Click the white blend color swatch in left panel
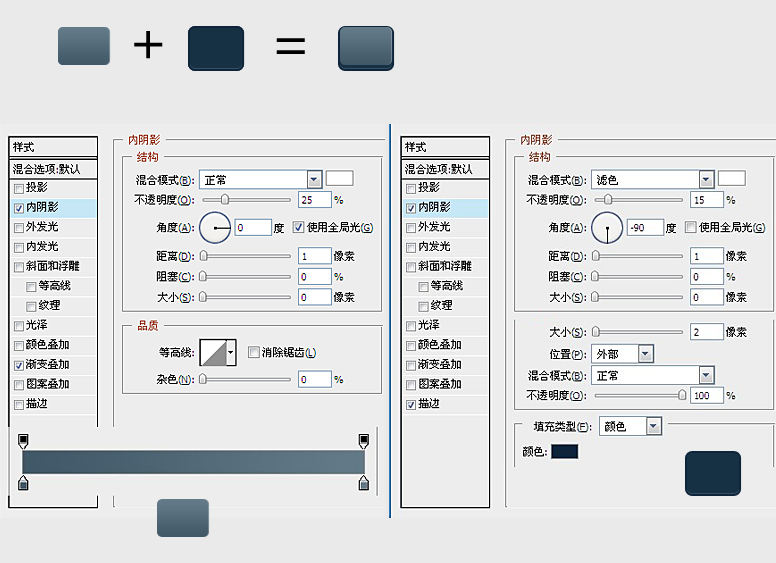This screenshot has width=776, height=563. click(340, 178)
